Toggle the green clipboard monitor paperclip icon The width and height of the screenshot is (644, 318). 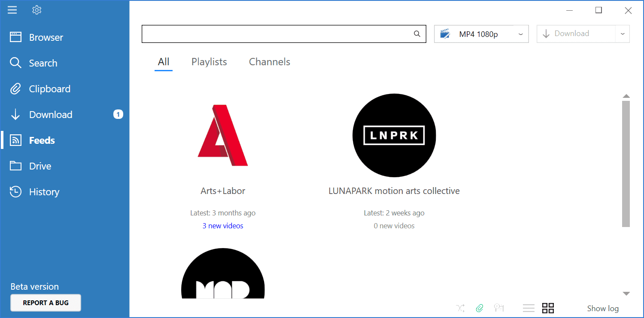pos(480,308)
